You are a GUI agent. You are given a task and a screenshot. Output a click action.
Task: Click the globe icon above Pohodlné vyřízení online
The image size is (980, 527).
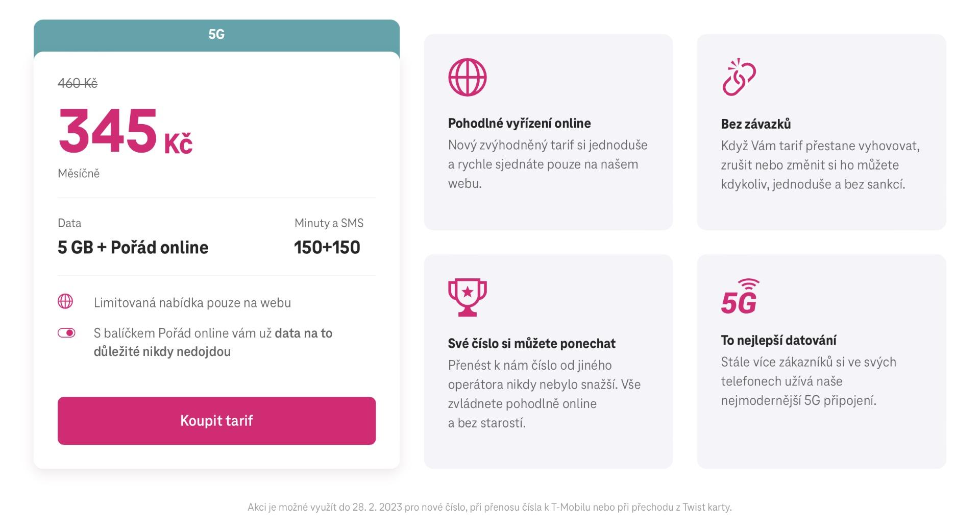(467, 77)
